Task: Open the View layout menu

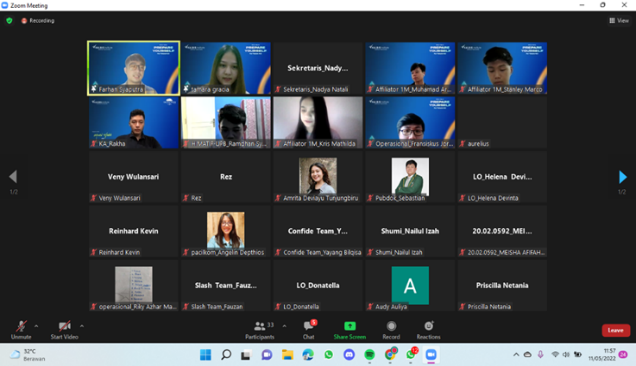Action: click(619, 20)
